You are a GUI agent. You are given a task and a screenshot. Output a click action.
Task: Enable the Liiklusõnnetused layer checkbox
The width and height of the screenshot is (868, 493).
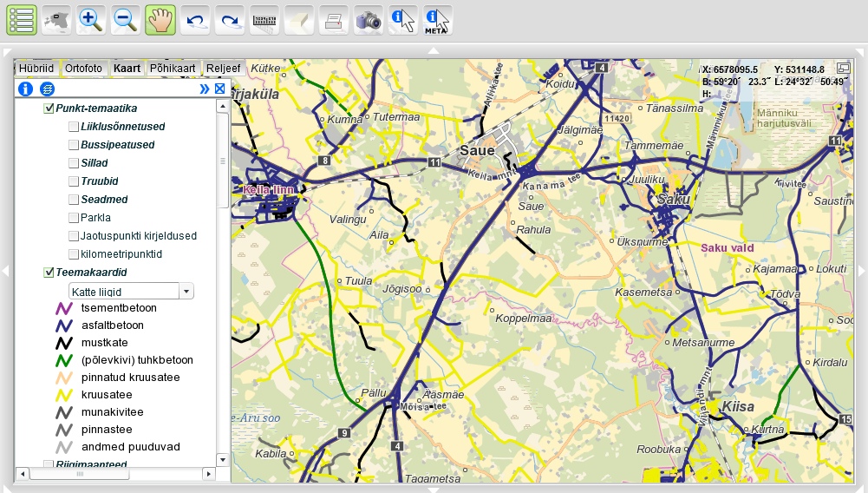74,127
